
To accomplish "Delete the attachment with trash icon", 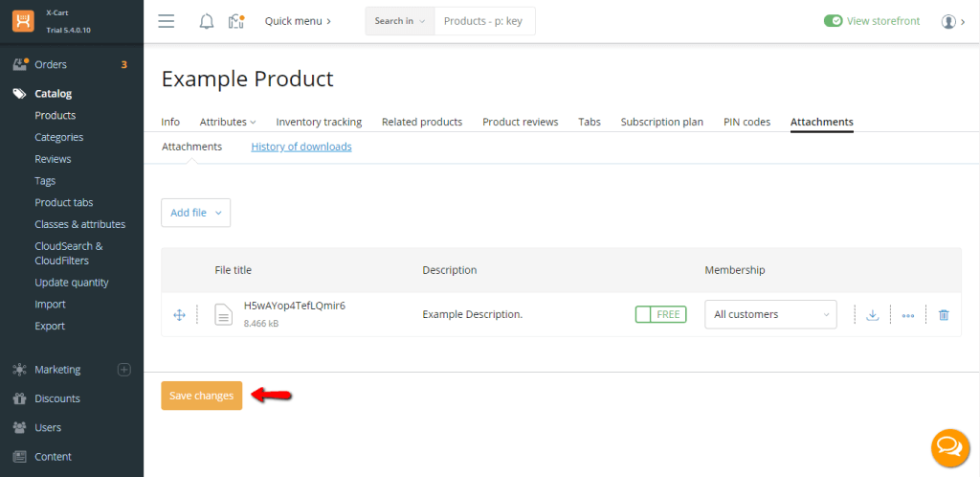I will [x=944, y=315].
